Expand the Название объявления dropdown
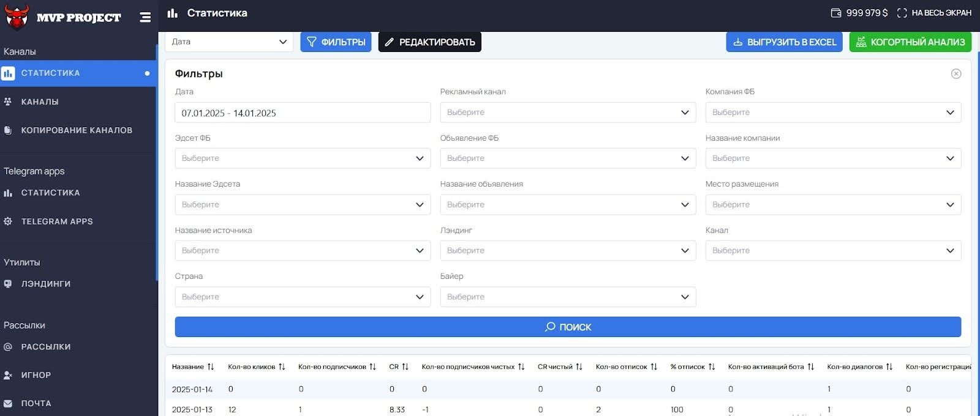980x416 pixels. (568, 204)
